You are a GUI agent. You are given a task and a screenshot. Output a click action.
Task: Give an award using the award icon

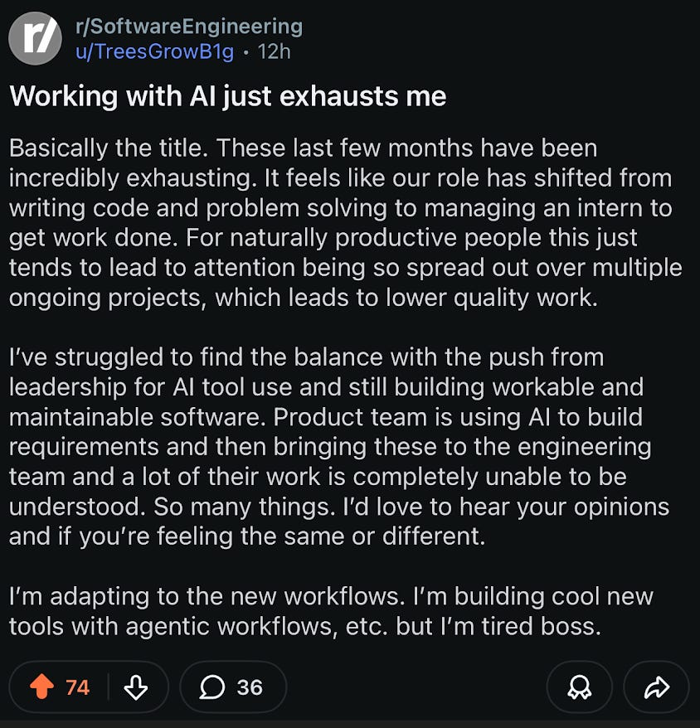tap(579, 687)
